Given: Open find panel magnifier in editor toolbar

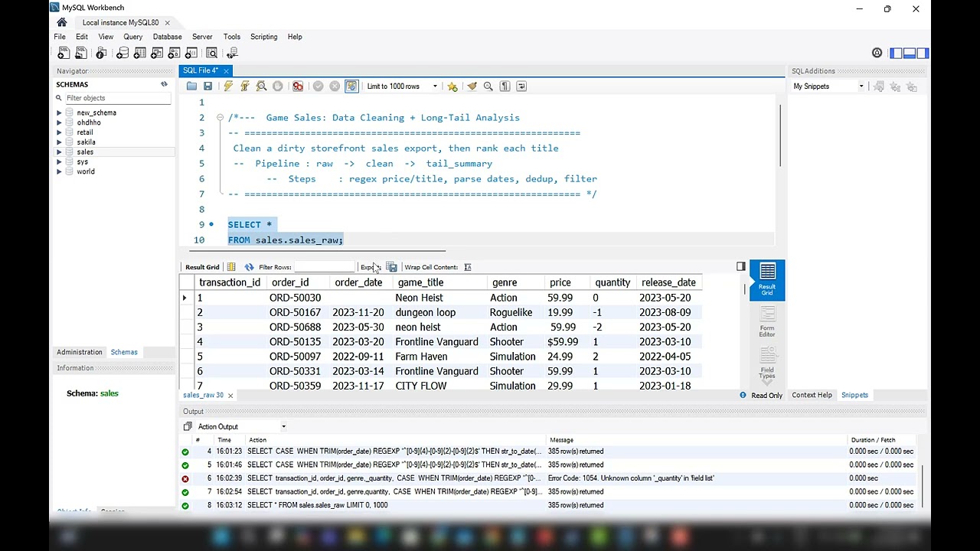Looking at the screenshot, I should [488, 86].
